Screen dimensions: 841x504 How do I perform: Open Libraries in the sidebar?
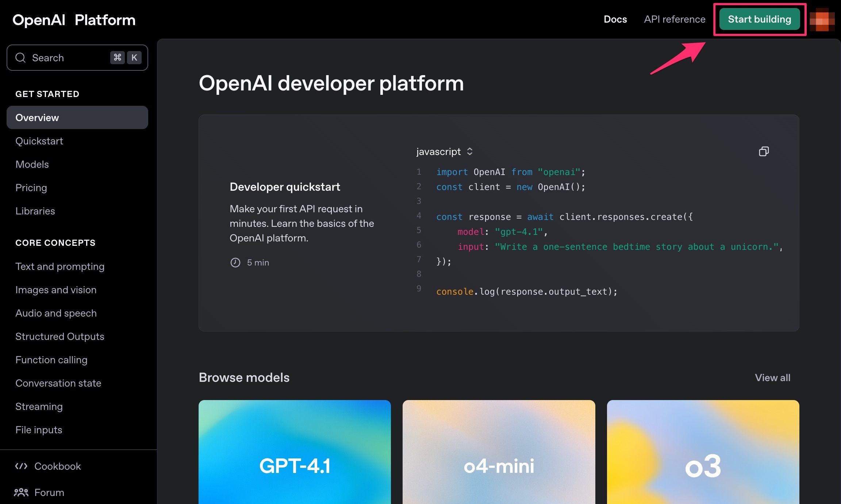(35, 211)
